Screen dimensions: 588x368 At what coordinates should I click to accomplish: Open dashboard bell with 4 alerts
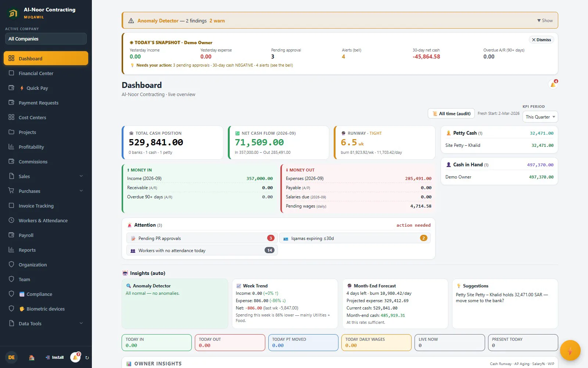coord(553,85)
